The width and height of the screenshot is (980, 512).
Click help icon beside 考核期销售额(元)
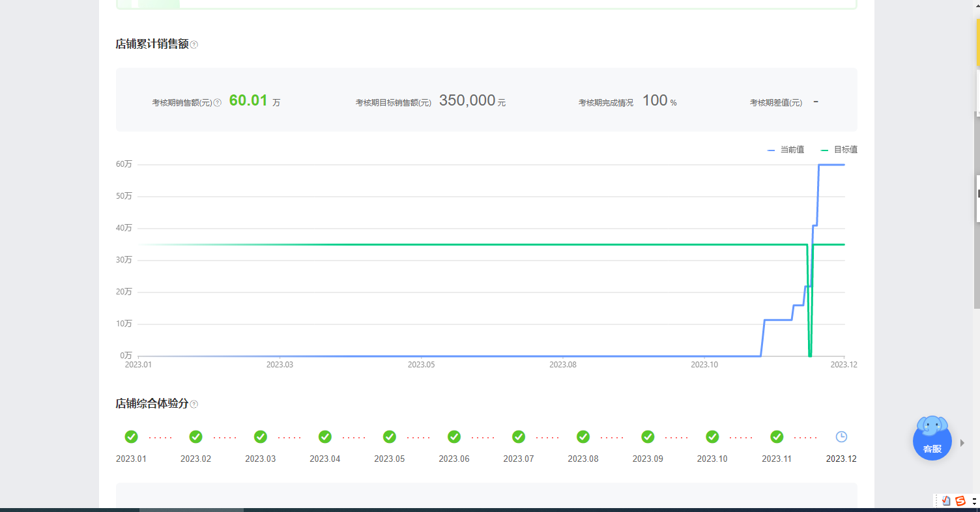pyautogui.click(x=218, y=103)
